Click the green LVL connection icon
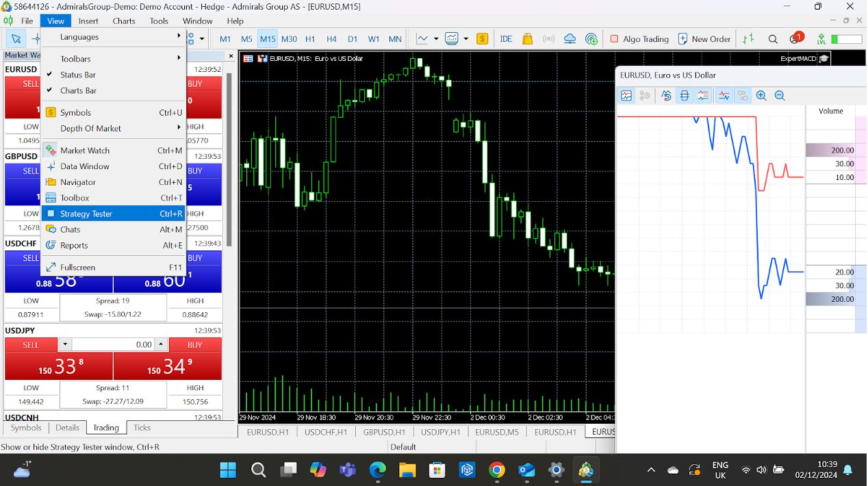Screen dimensions: 868x486 pyautogui.click(x=820, y=39)
